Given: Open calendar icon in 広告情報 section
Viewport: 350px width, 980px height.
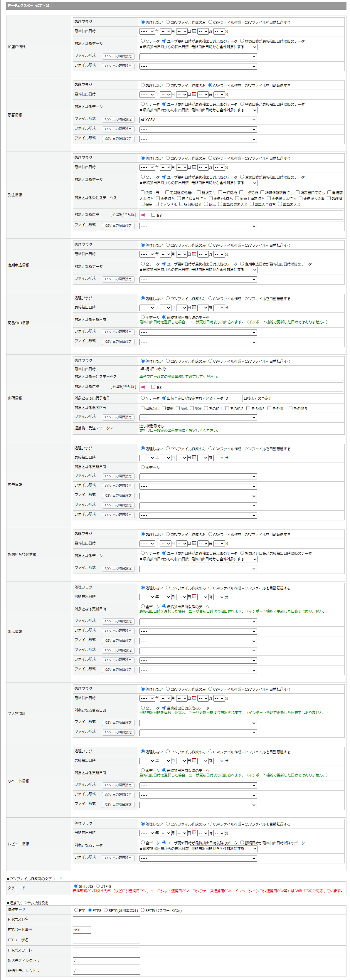Looking at the screenshot, I should [194, 457].
